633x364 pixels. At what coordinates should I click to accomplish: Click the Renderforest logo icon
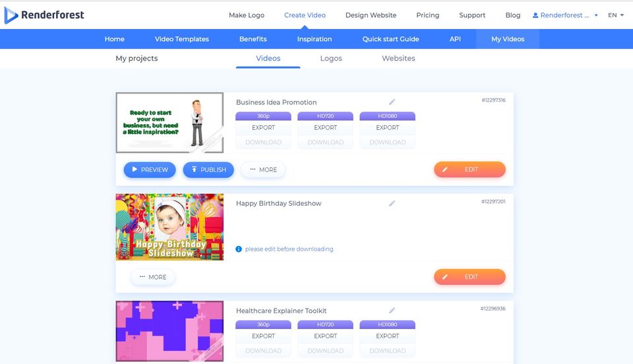pyautogui.click(x=11, y=15)
